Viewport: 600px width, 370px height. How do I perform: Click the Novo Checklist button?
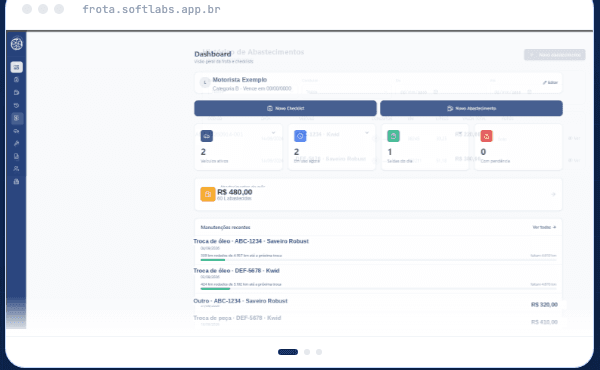[285, 108]
